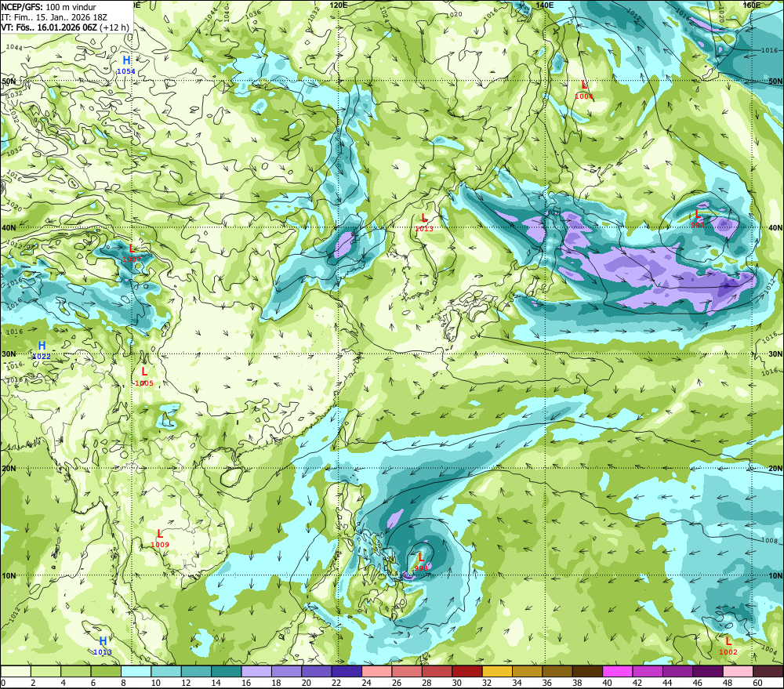This screenshot has width=784, height=689.
Task: Pick the dark brown 38–40 legend swatch
Action: coord(587,671)
